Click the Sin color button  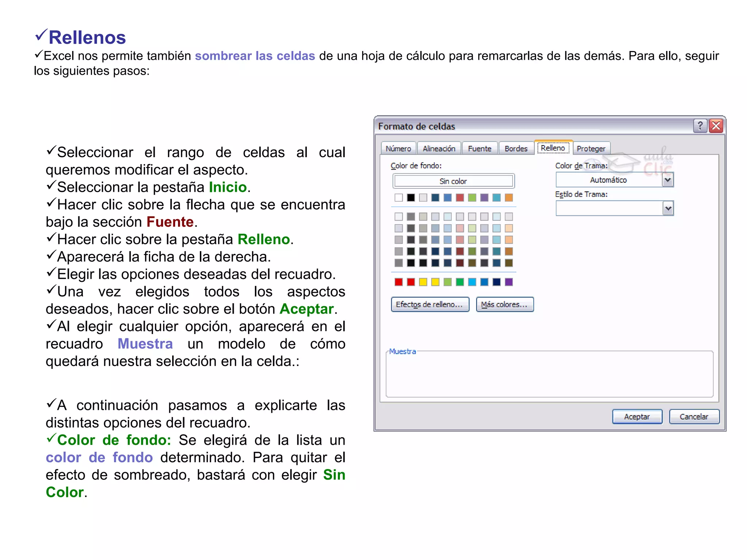point(453,181)
